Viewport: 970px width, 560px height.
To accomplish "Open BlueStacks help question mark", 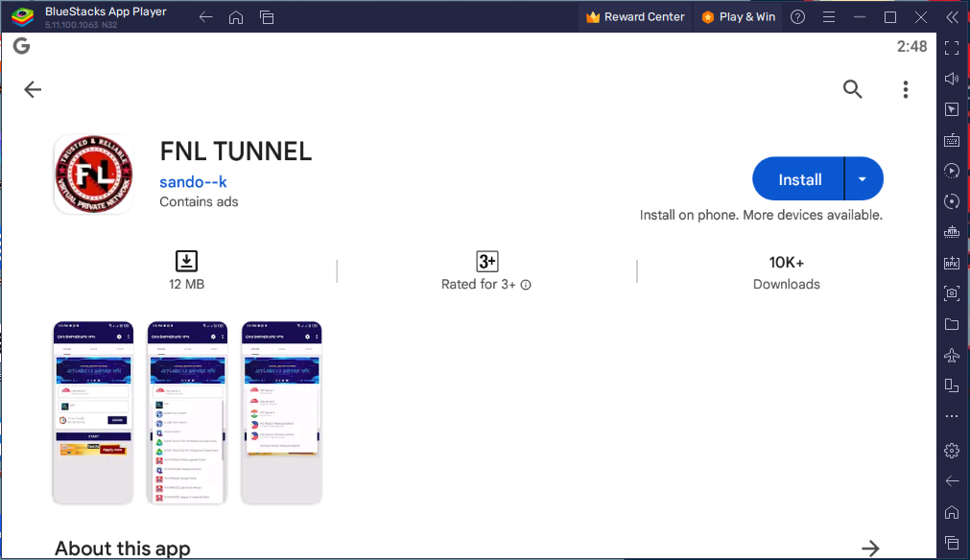I will click(x=798, y=17).
